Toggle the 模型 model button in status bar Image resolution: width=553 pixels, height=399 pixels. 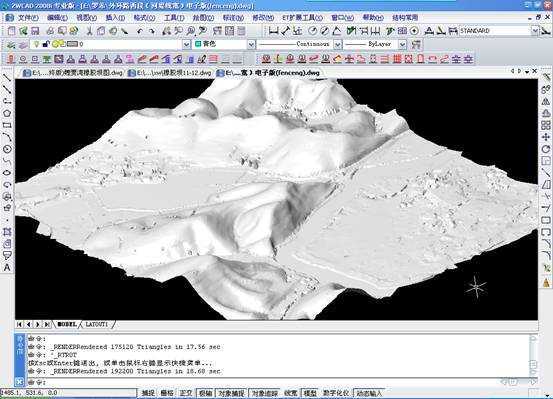point(310,393)
